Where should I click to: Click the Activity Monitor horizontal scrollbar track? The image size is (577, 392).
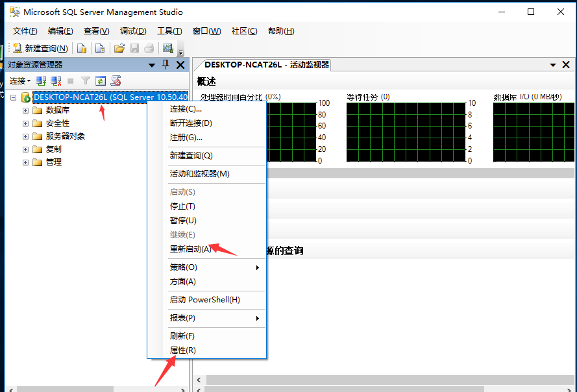[390, 380]
